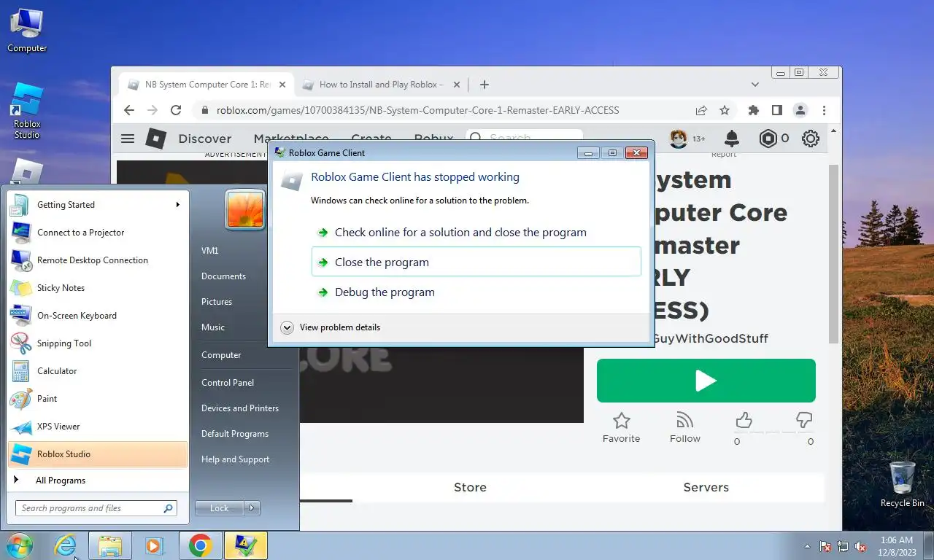Open Paint from Start menu
This screenshot has height=560, width=934.
[x=98, y=399]
